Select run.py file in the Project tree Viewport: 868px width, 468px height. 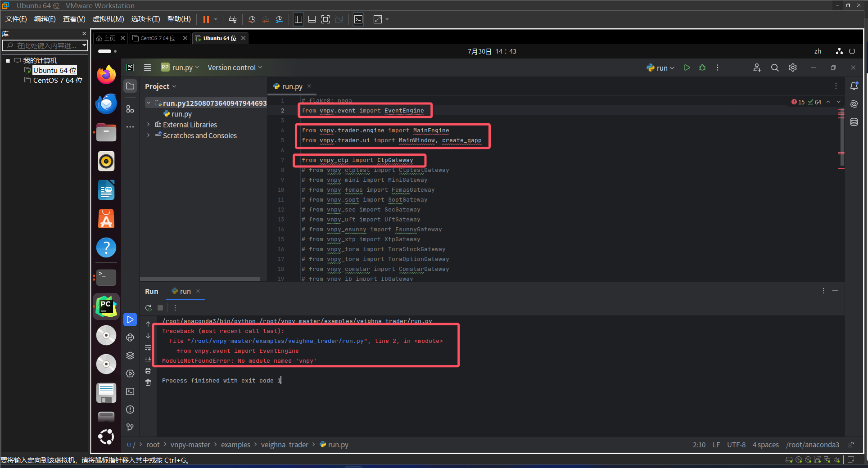pyautogui.click(x=177, y=114)
